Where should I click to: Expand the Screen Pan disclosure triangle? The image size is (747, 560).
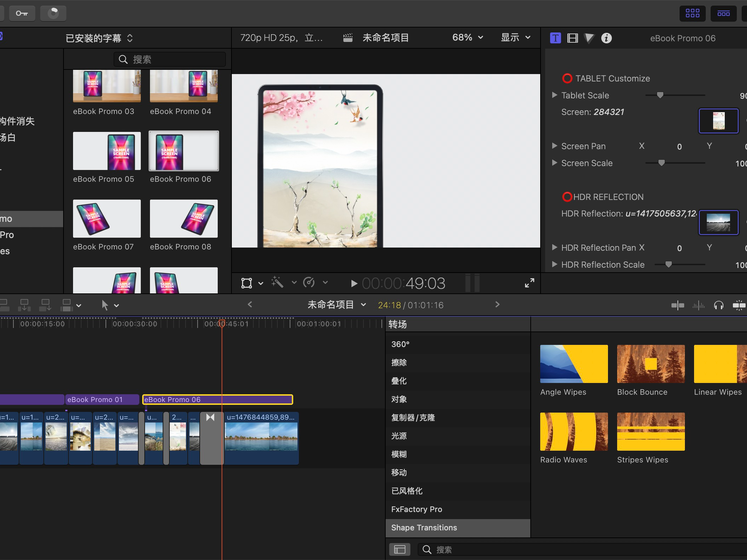point(554,146)
